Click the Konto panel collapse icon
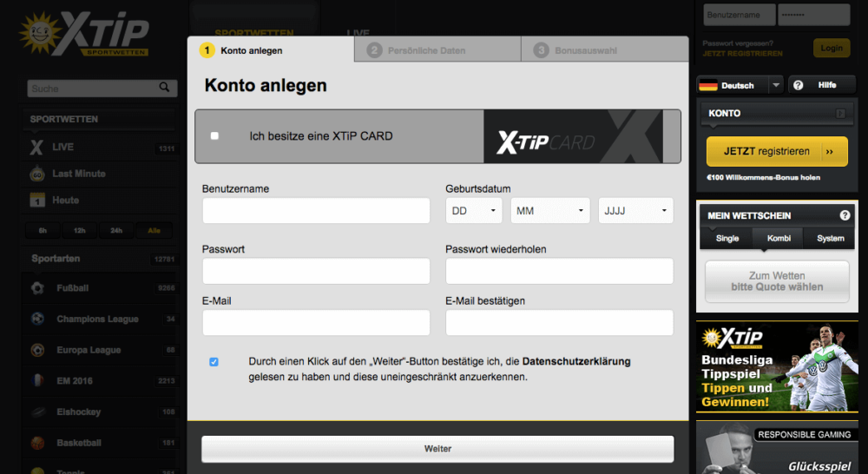Viewport: 868px width, 474px height. coord(840,114)
